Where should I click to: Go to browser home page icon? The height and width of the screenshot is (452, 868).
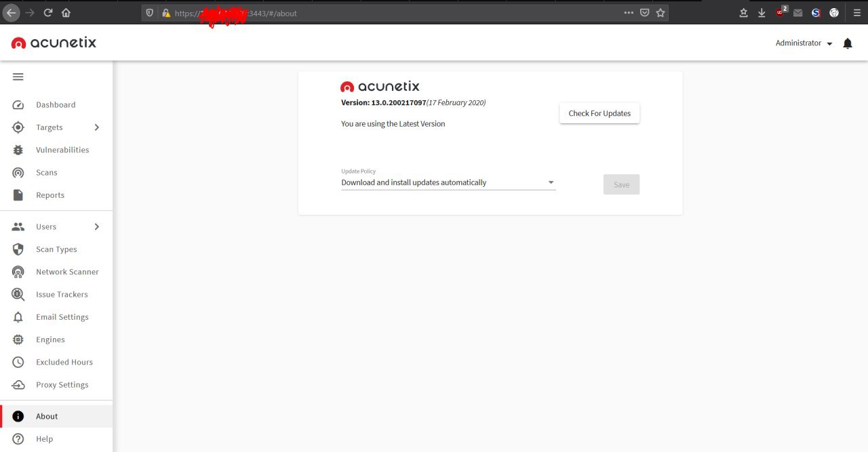(x=66, y=13)
